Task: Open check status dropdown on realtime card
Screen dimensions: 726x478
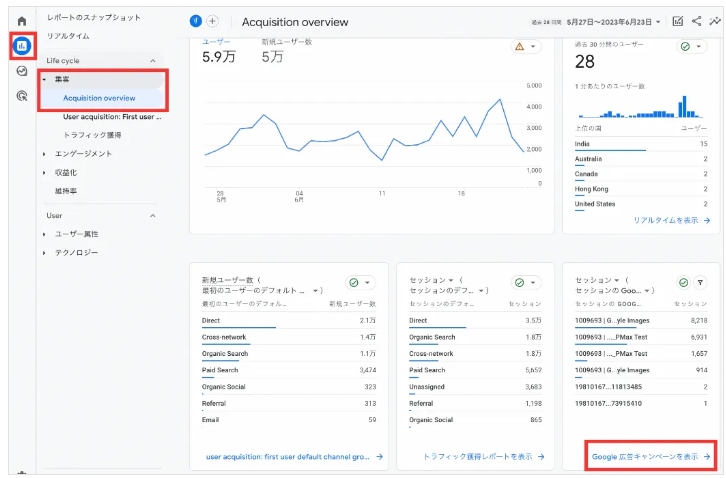Action: 692,46
